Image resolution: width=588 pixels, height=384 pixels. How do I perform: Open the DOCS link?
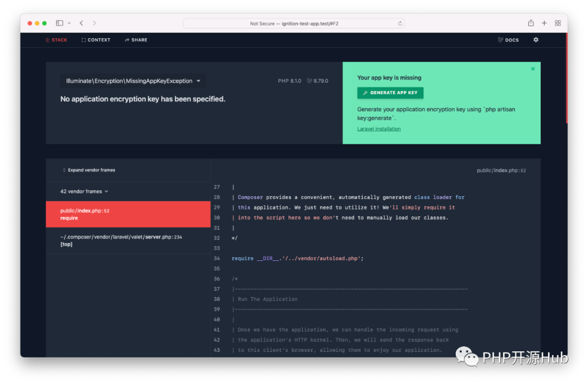pyautogui.click(x=508, y=40)
